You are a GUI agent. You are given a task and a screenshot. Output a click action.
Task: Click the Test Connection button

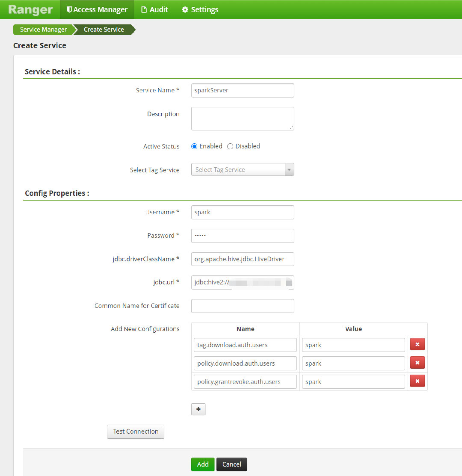click(x=136, y=432)
